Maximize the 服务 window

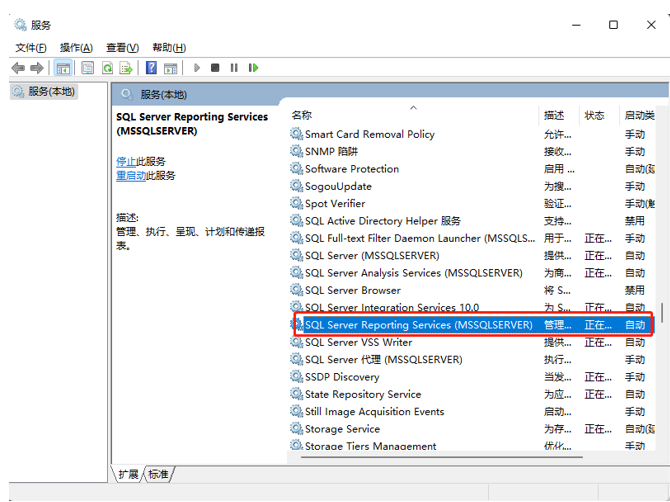[613, 25]
